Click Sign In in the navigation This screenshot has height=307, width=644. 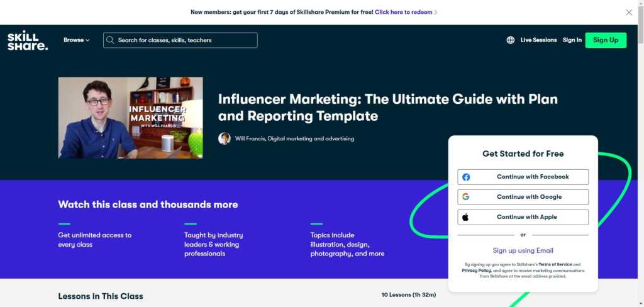(x=572, y=40)
